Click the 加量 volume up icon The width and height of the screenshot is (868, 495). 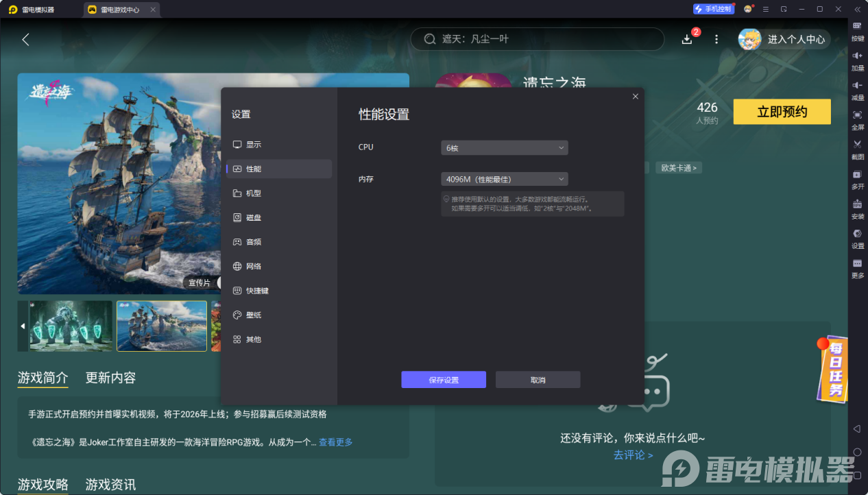(857, 56)
